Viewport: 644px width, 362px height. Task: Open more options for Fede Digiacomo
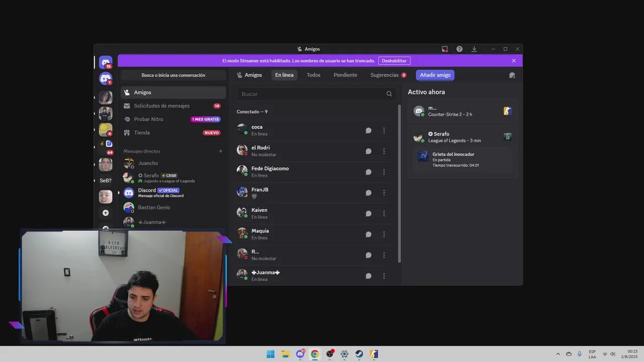(384, 172)
